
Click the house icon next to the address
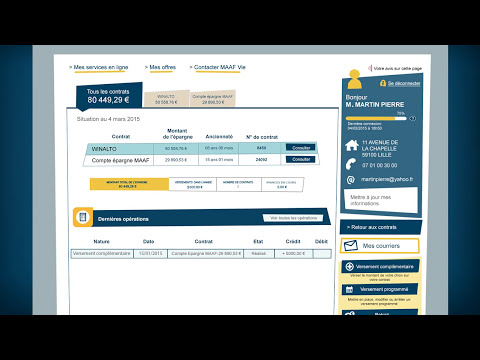click(x=351, y=145)
